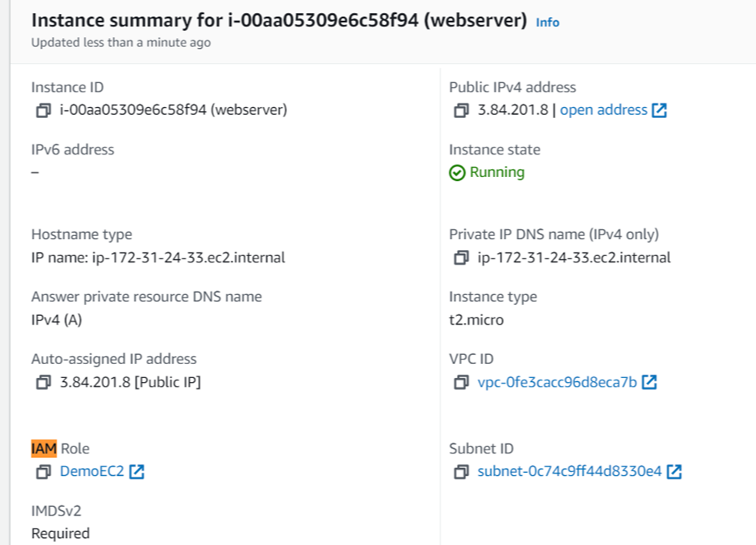Open the vpc-0fe3cacc96d8eca7b link
This screenshot has width=756, height=545.
557,382
